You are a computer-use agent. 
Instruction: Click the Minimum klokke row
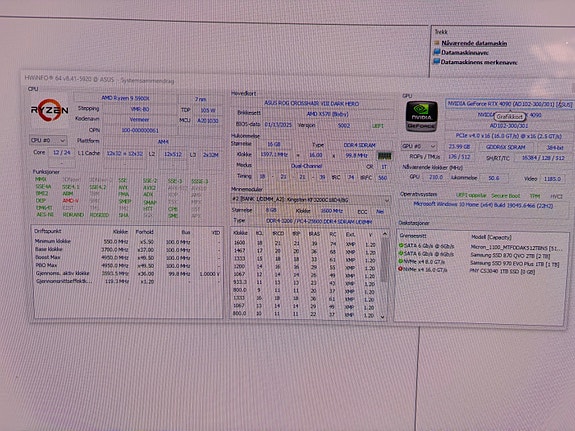click(x=127, y=242)
